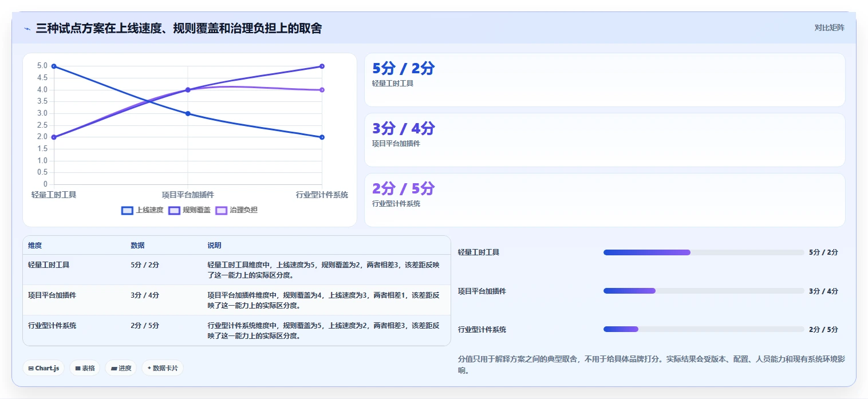Click the lightning icon in the header
The width and height of the screenshot is (868, 399).
[x=27, y=28]
